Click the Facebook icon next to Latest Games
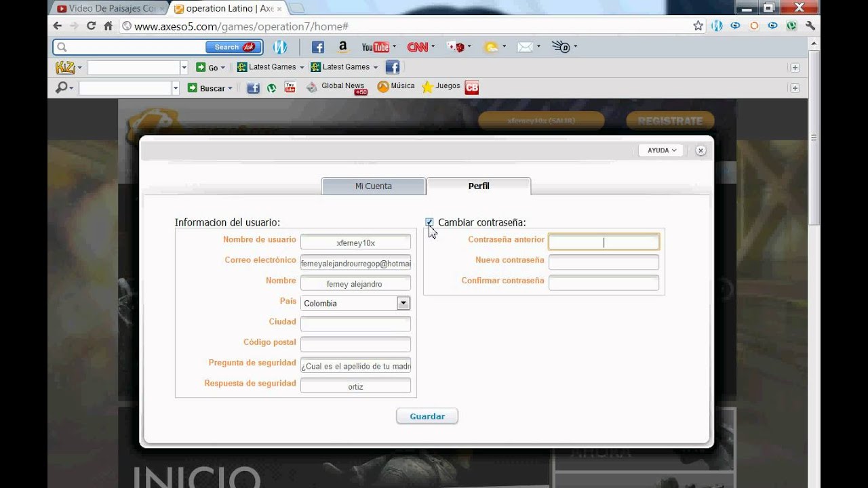868x488 pixels. [x=392, y=67]
